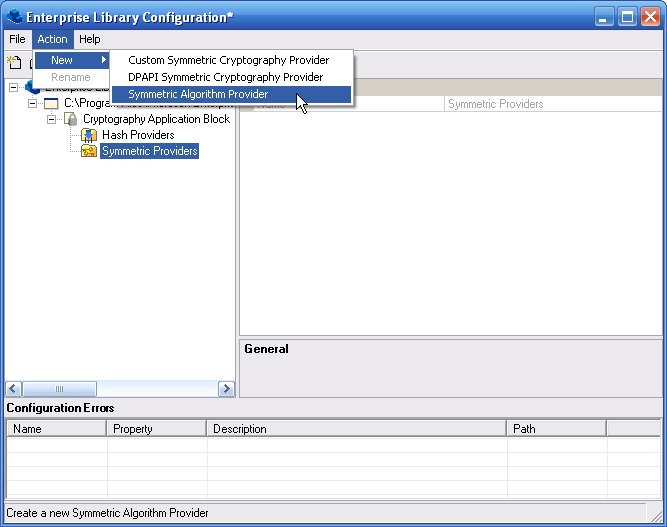
Task: Open the Help menu
Action: tap(90, 39)
